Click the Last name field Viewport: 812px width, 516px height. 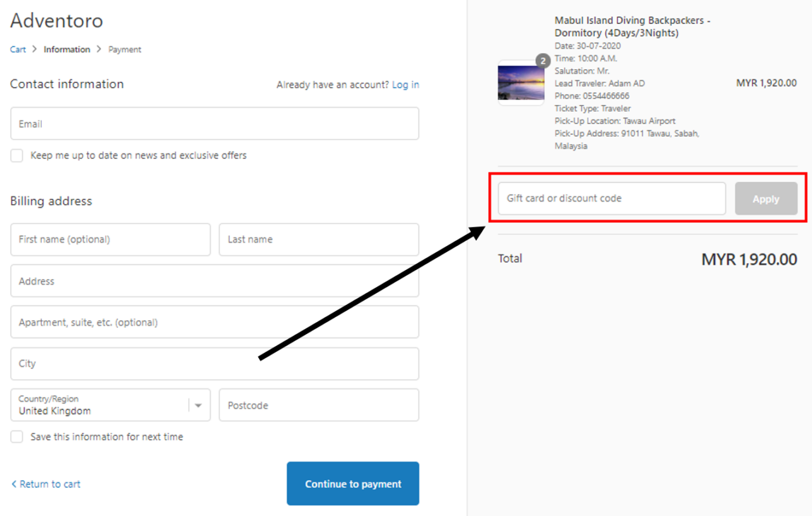(319, 240)
